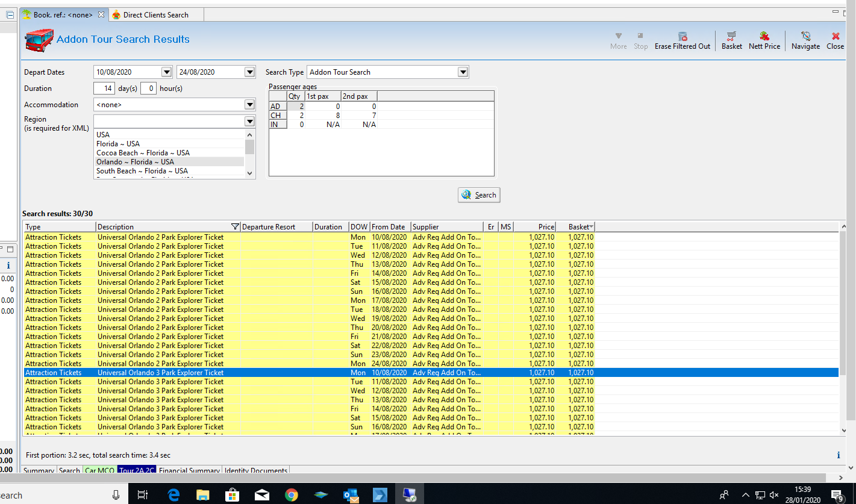The height and width of the screenshot is (504, 856).
Task: Select Cocoa Beach ~ Florida ~ USA region
Action: (143, 153)
